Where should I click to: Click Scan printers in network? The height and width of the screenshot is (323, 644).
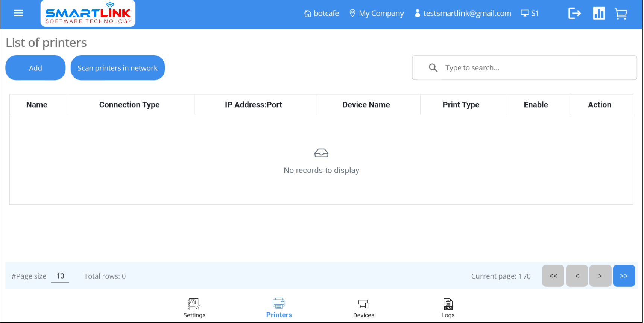click(118, 68)
